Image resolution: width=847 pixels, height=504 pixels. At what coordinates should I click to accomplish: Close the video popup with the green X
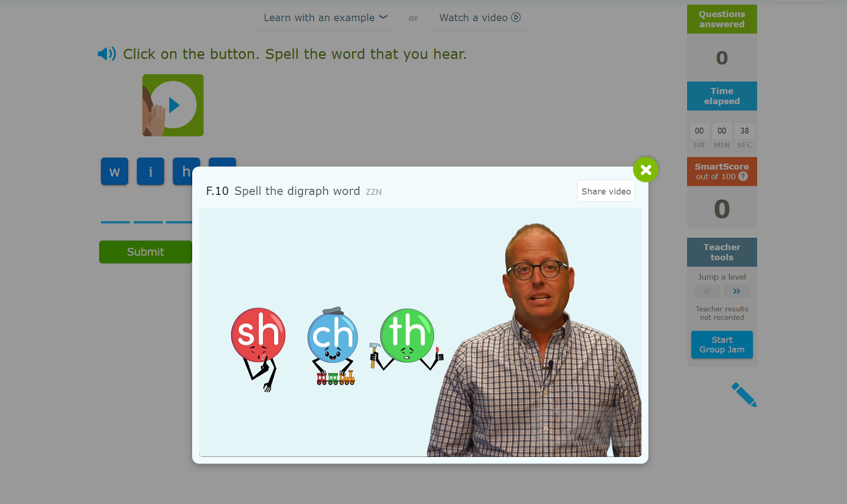(x=646, y=169)
